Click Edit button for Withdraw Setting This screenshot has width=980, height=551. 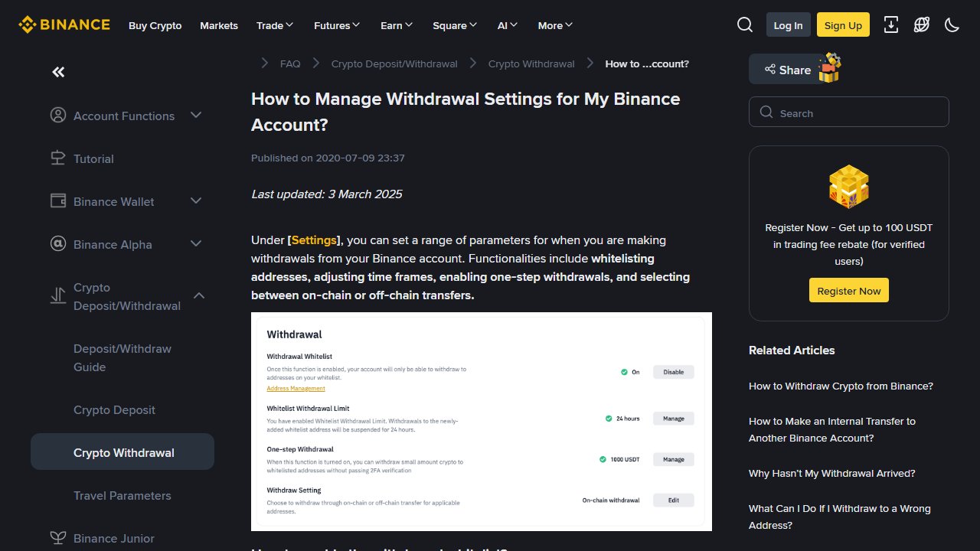[x=674, y=500]
